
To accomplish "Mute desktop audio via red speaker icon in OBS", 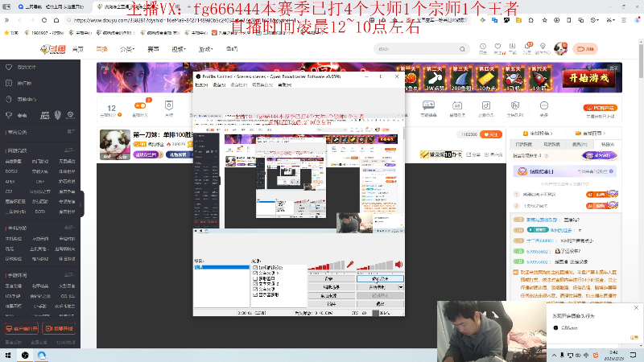I will click(x=398, y=265).
